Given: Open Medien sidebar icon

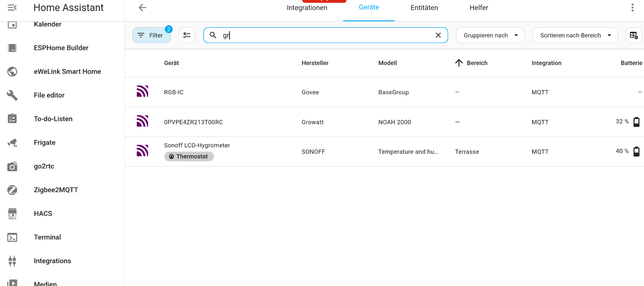Looking at the screenshot, I should (12, 283).
